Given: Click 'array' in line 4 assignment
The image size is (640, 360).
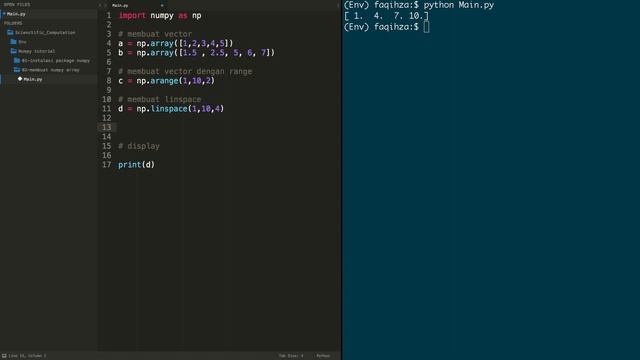Looking at the screenshot, I should click(162, 43).
